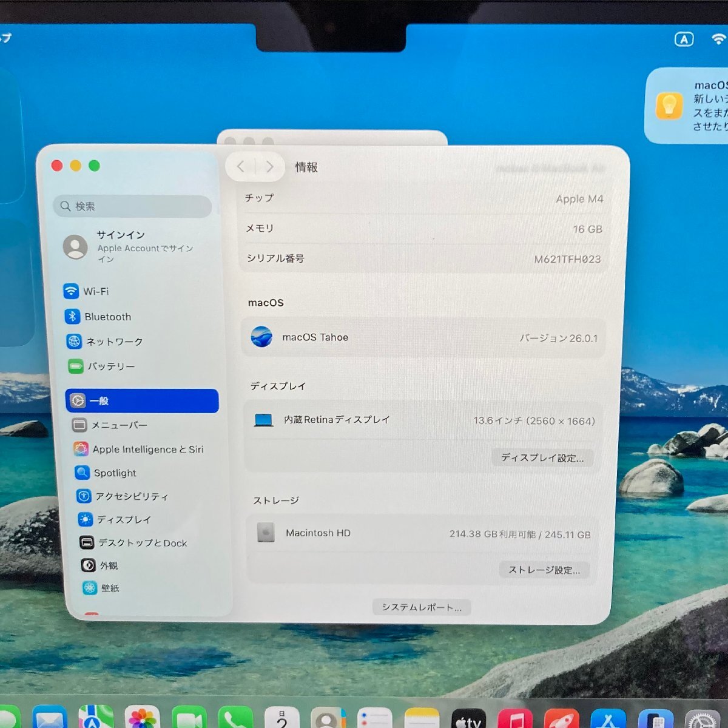Screen dimensions: 728x728
Task: Open Music from the Dock
Action: click(515, 718)
